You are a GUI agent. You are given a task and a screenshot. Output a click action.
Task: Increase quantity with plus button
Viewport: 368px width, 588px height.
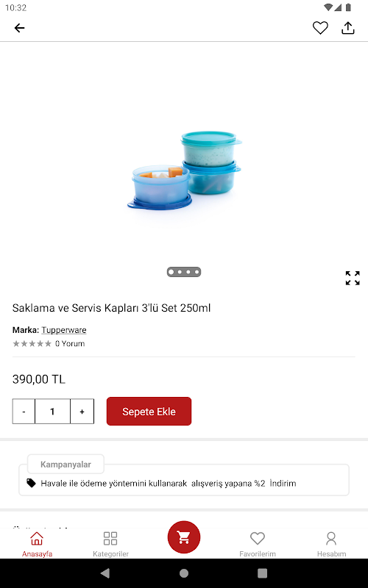82,412
